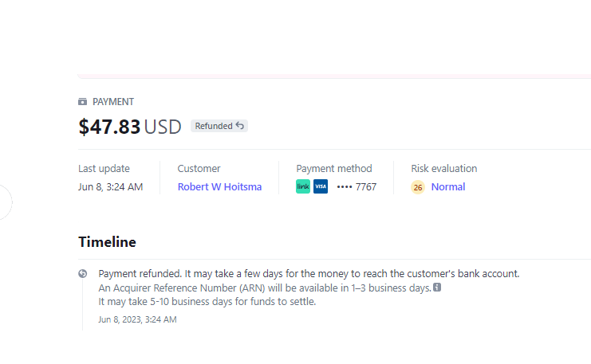The height and width of the screenshot is (364, 591).
Task: Open the ARN info tooltip icon
Action: [437, 288]
